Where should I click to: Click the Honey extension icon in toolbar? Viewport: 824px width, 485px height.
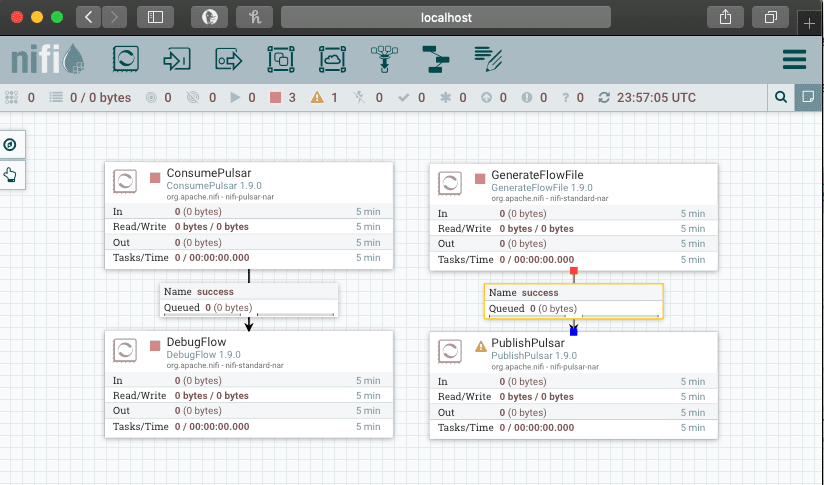coord(254,17)
